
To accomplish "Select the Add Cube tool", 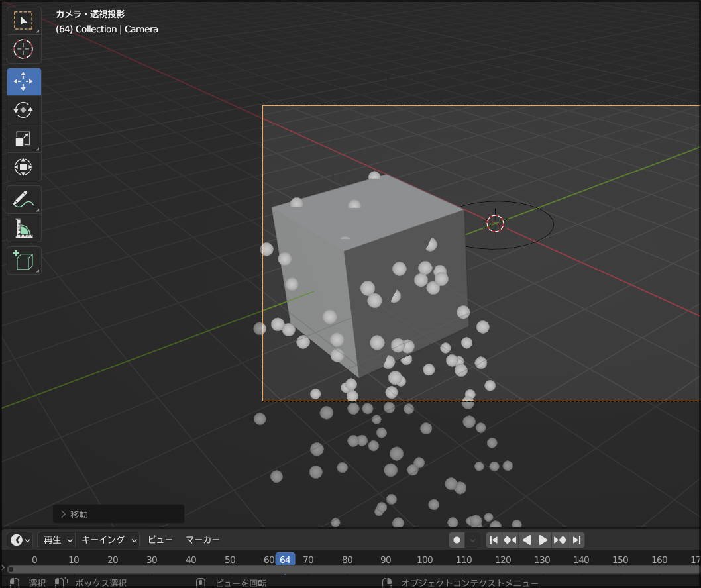I will (24, 260).
